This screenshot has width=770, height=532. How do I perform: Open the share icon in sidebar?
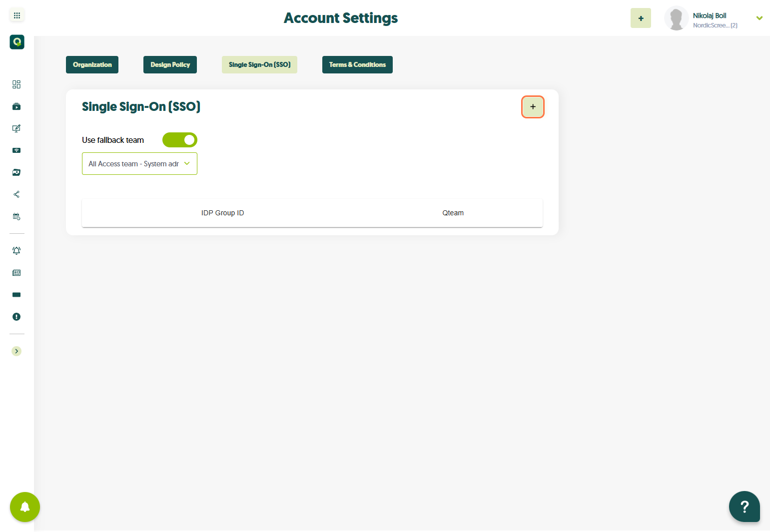(16, 194)
